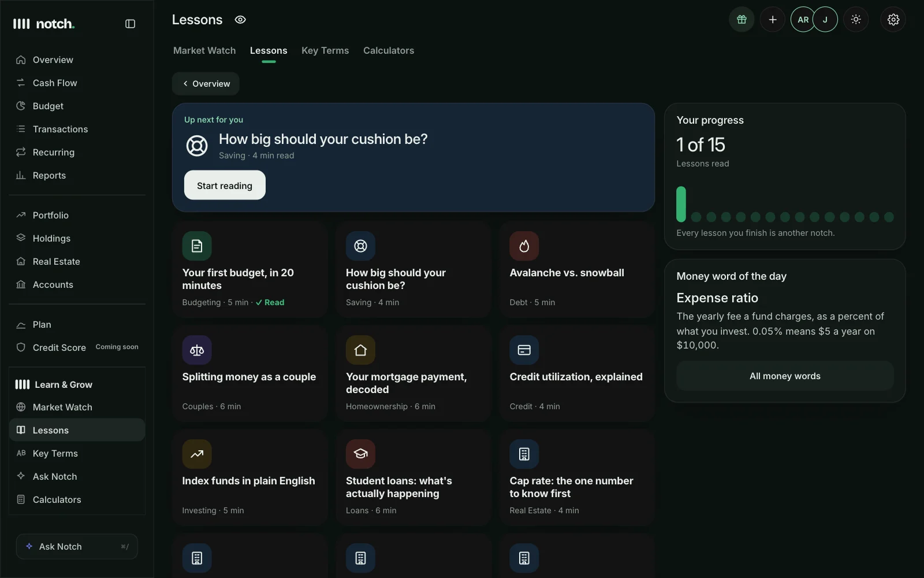Select the J avatar
The image size is (924, 578).
[825, 20]
